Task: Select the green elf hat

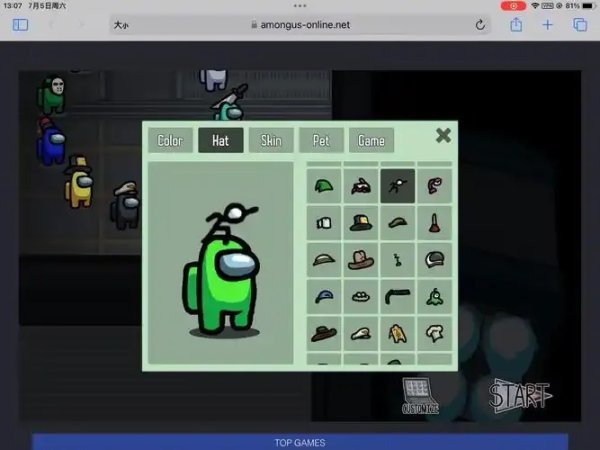Action: pyautogui.click(x=324, y=186)
